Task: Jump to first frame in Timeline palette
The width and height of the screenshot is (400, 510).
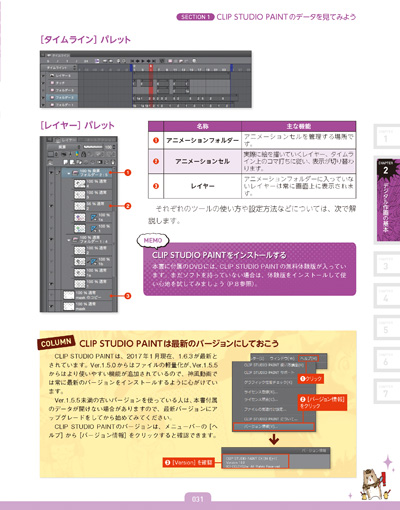Action: [132, 61]
